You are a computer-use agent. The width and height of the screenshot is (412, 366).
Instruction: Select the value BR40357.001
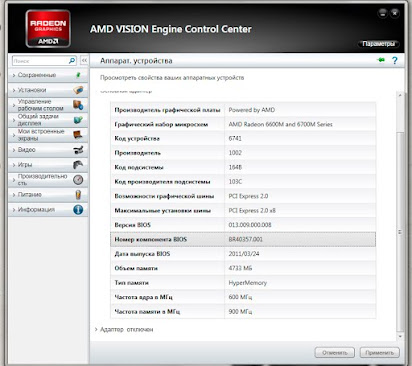246,239
